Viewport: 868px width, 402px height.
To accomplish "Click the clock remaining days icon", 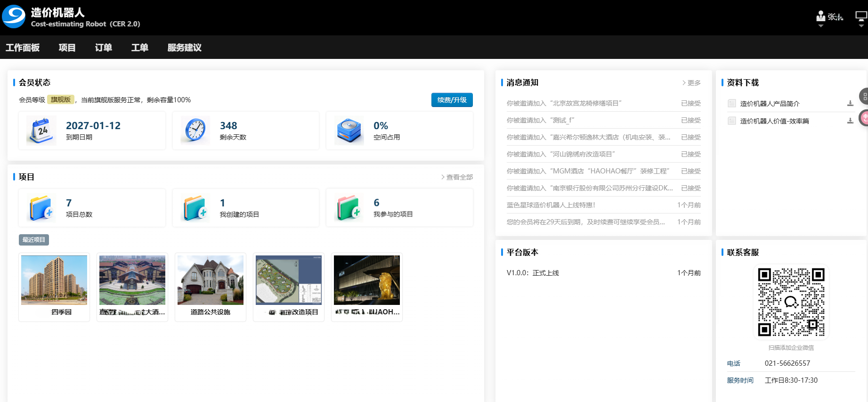I will (x=195, y=131).
